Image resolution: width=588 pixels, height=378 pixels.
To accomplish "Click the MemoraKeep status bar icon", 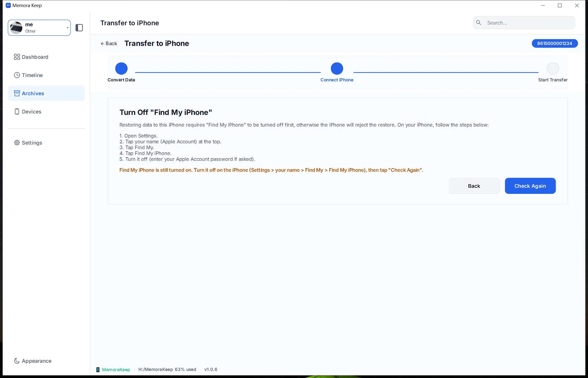I will 98,369.
